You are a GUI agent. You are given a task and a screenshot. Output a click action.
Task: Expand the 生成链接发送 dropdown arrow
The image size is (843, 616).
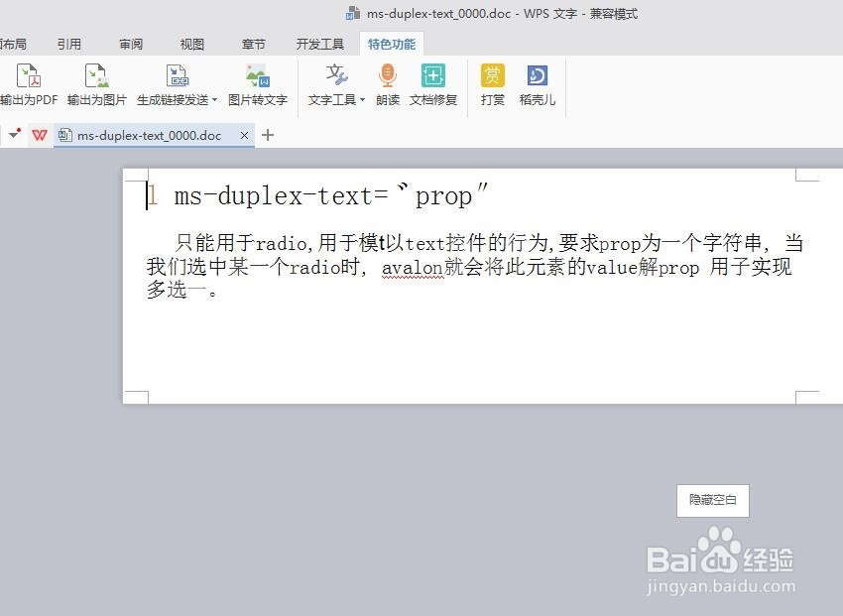click(x=214, y=99)
